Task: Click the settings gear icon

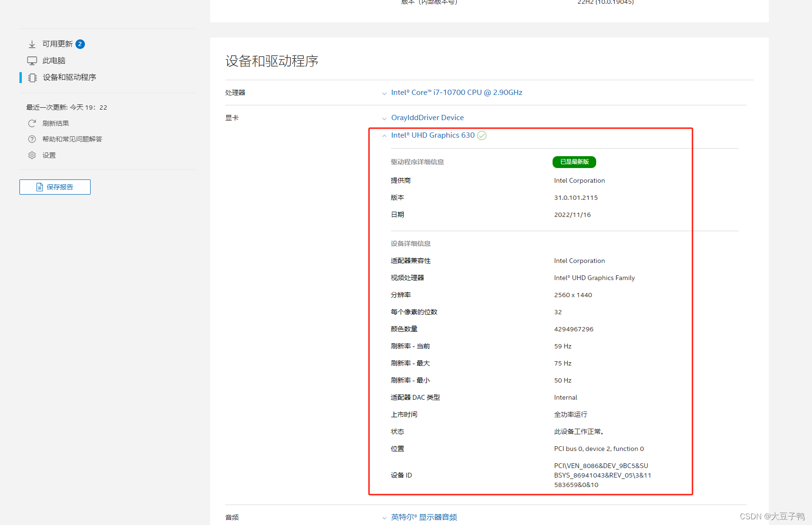Action: click(x=32, y=155)
